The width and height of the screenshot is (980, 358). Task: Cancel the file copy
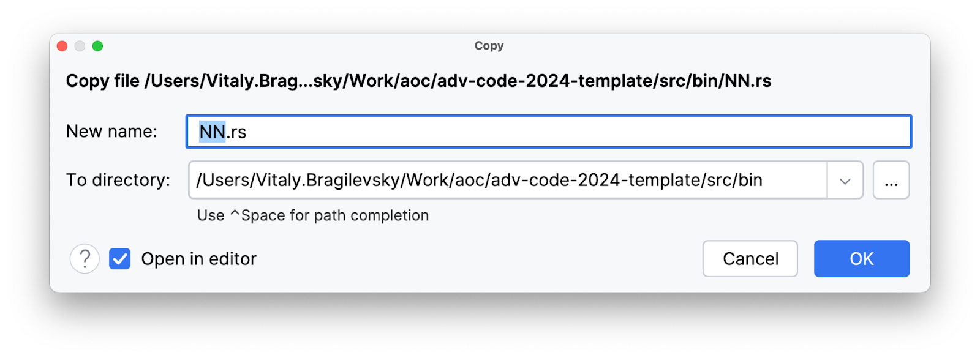(750, 259)
